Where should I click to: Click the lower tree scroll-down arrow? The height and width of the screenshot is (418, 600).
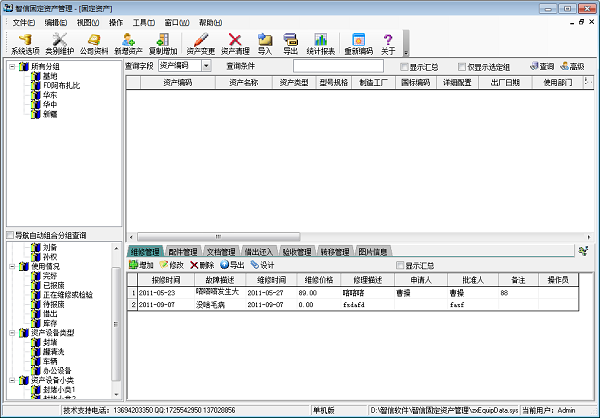point(116,394)
